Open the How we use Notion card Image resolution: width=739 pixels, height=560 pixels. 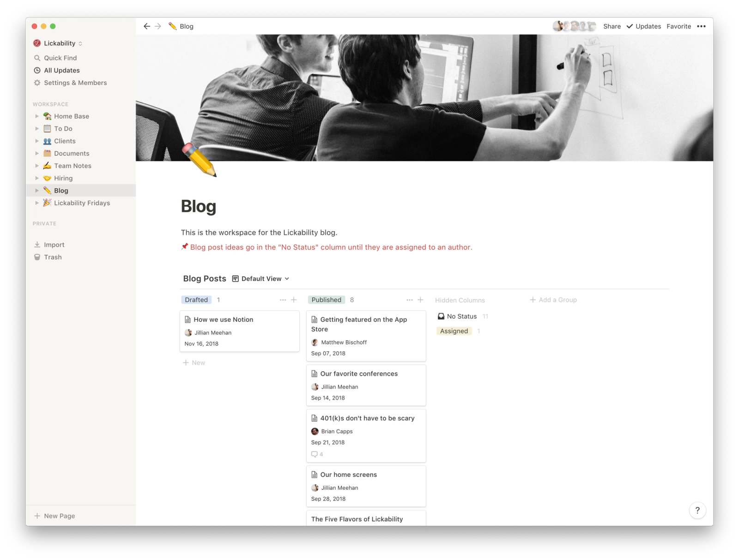[x=239, y=331]
